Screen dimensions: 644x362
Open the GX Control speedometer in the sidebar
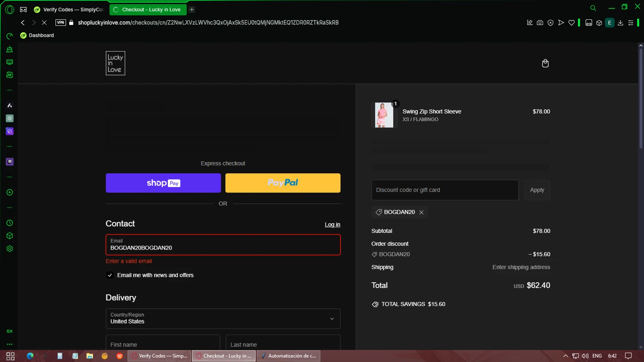(x=9, y=36)
